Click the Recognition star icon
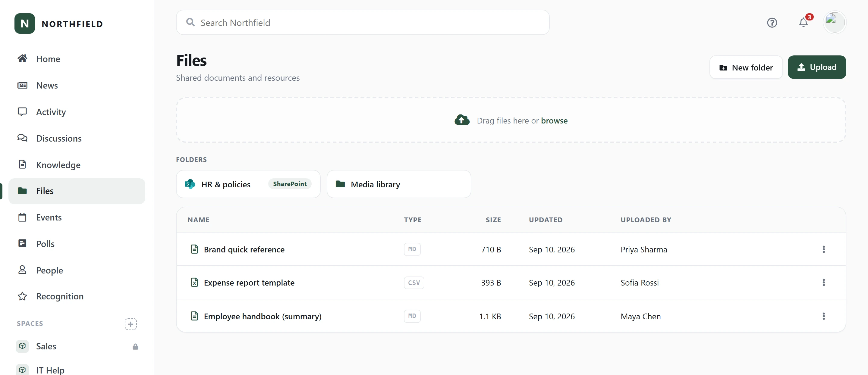 [22, 296]
